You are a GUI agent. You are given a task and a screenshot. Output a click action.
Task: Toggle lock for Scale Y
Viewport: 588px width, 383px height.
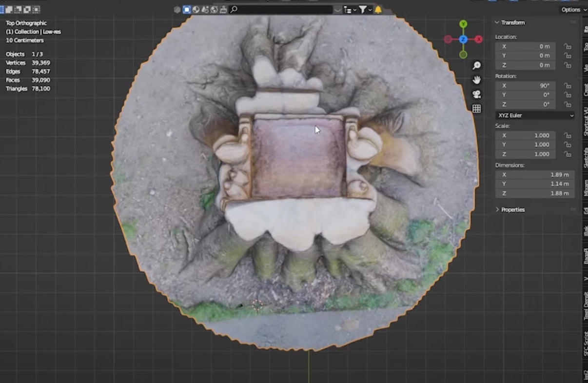click(568, 144)
